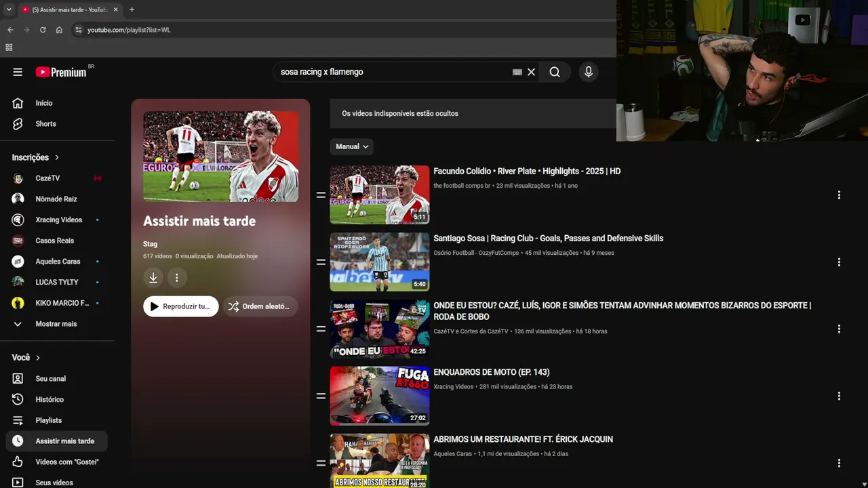The width and height of the screenshot is (868, 488).
Task: Select Assistir mais tarde in sidebar
Action: tap(56, 441)
